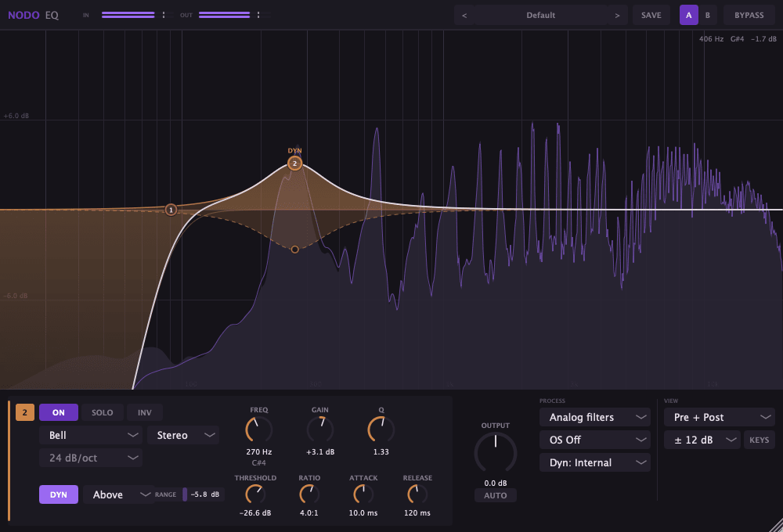Enable SOLO for band 2
The image size is (783, 532).
tap(102, 412)
